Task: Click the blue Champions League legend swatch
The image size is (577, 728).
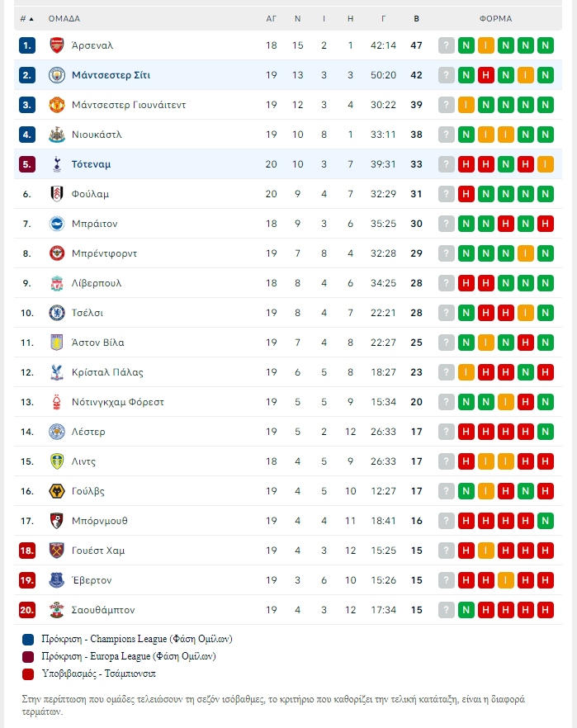Action: tap(28, 640)
